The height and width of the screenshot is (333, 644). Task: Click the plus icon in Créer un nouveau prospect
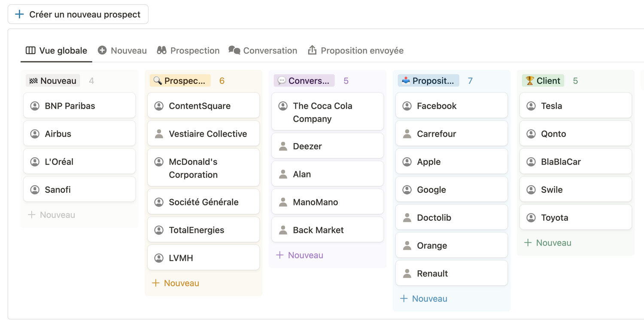[19, 15]
